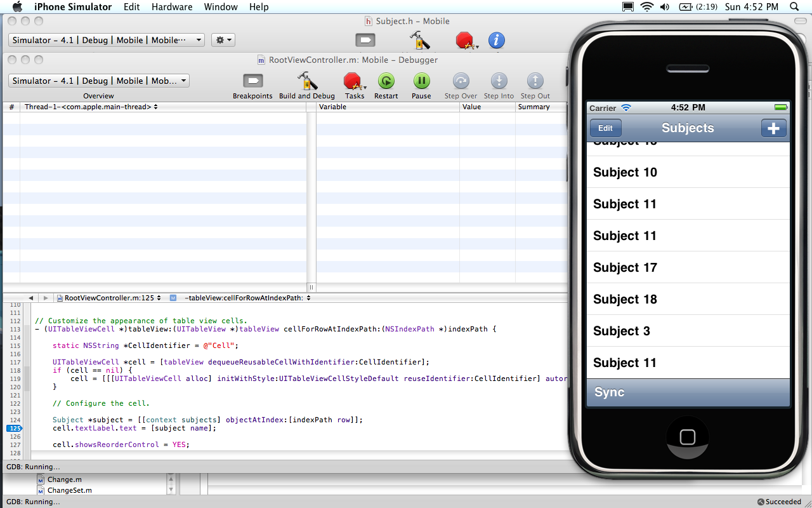This screenshot has width=812, height=508.
Task: Click the red Tasks stop icon
Action: click(x=353, y=81)
